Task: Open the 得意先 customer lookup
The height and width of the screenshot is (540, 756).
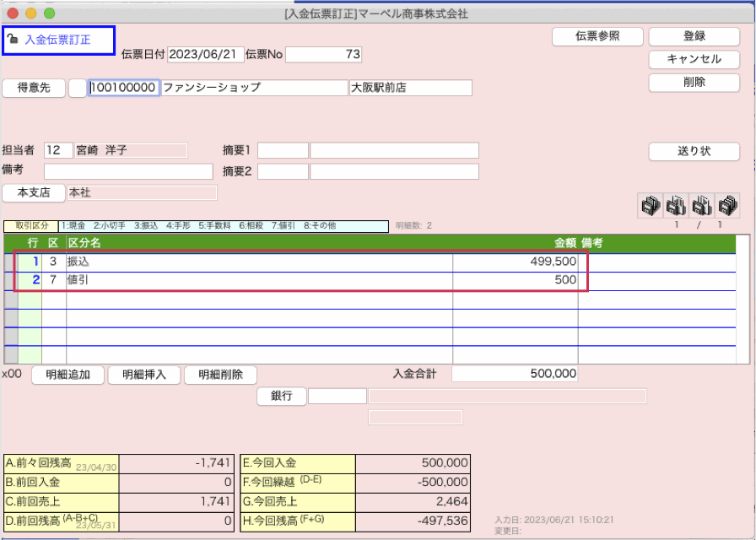Action: coord(34,88)
